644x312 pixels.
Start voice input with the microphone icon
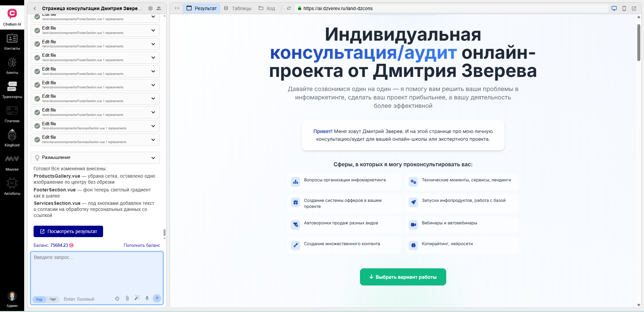tap(147, 298)
